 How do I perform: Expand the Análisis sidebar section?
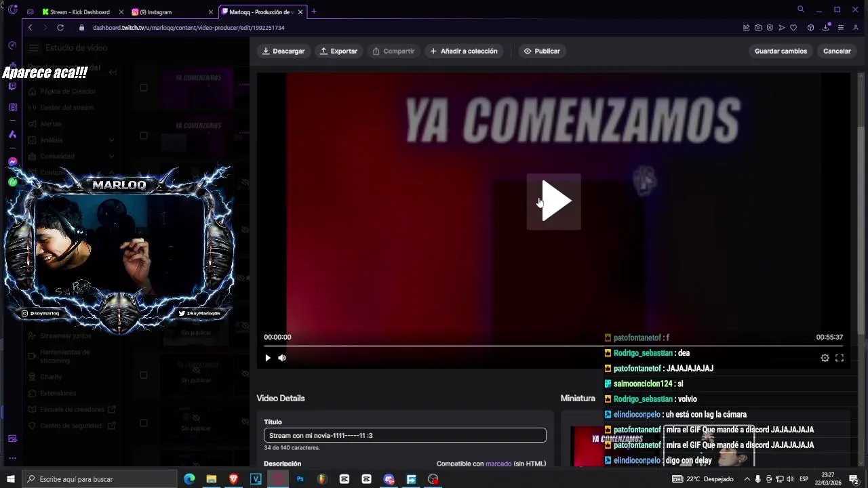[x=71, y=140]
